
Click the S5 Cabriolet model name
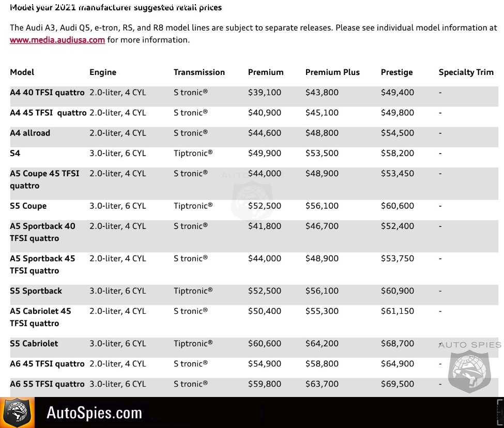(x=34, y=344)
